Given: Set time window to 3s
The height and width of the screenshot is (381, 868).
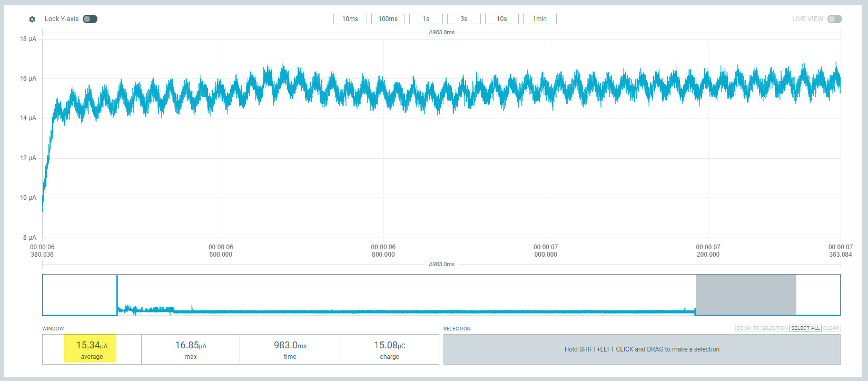Looking at the screenshot, I should [x=464, y=19].
